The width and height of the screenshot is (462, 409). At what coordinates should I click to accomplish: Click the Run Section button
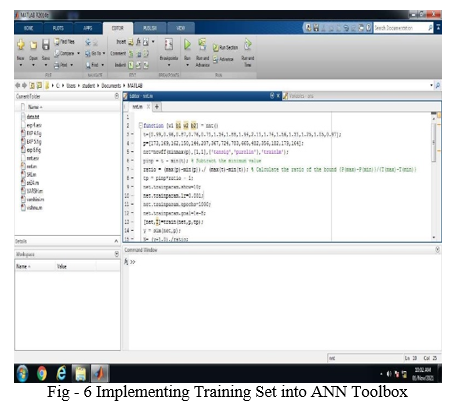click(x=225, y=48)
